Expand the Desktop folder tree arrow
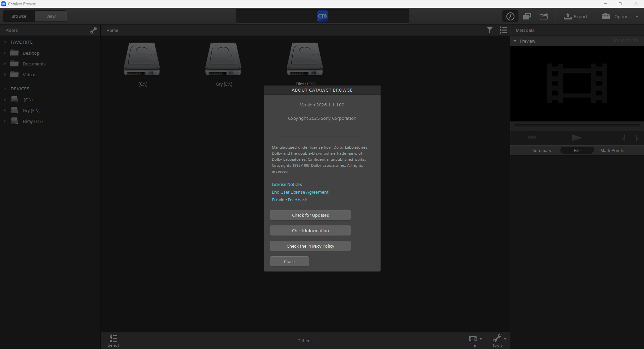Screen dimensions: 644x349 [5, 53]
